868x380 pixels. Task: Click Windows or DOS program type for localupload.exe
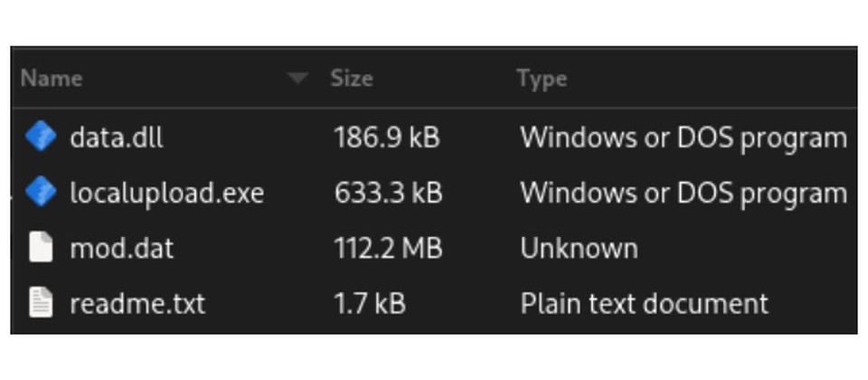pyautogui.click(x=684, y=194)
